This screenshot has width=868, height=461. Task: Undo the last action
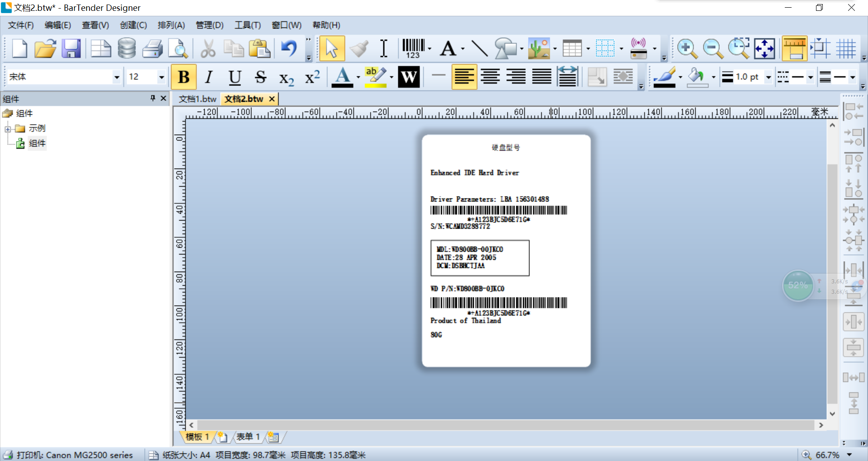pyautogui.click(x=289, y=48)
